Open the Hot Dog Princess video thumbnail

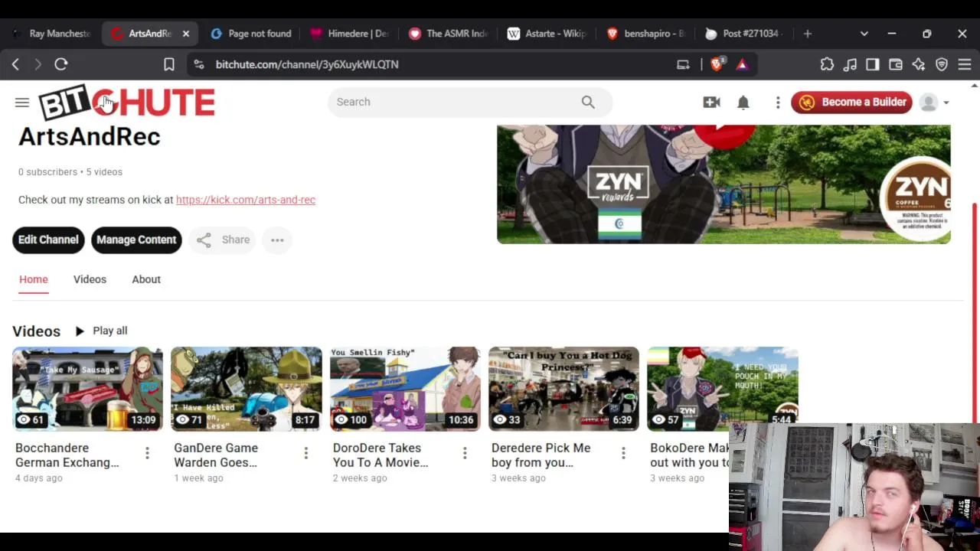(563, 390)
